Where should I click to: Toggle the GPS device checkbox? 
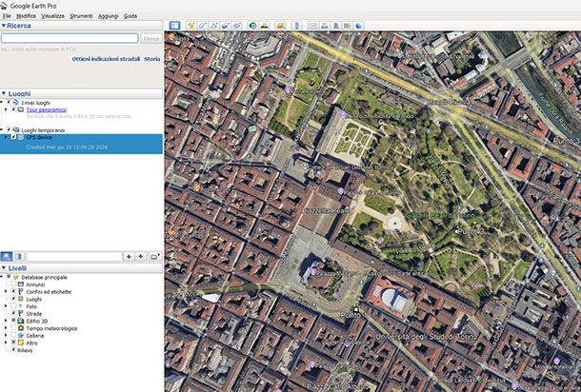(13, 137)
